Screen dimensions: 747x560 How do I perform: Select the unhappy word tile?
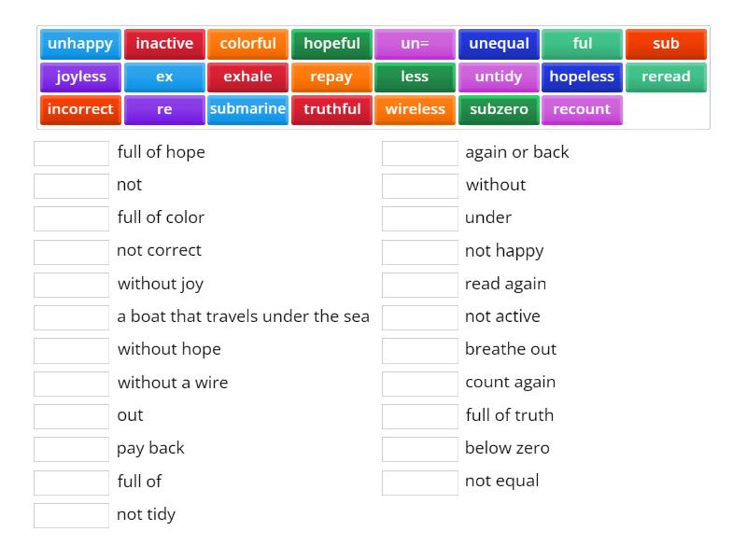80,43
